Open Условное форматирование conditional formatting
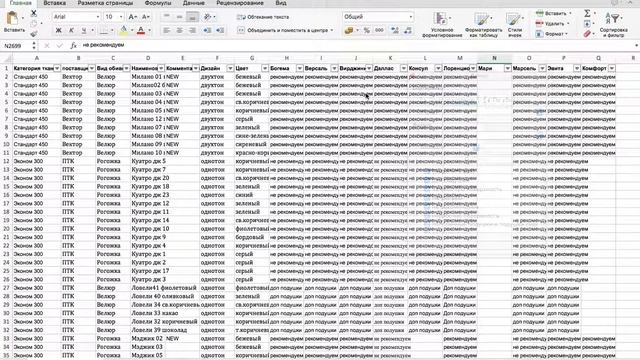640x360 pixels. tap(442, 25)
